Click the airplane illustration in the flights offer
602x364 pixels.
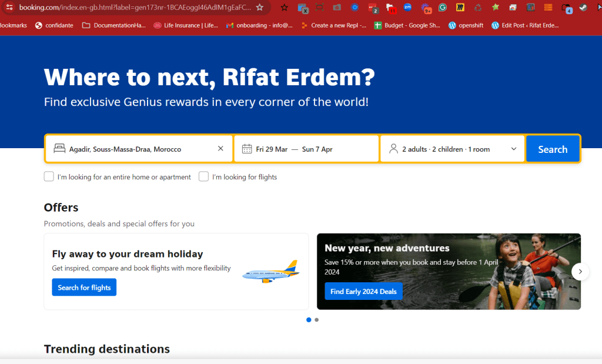pos(270,272)
